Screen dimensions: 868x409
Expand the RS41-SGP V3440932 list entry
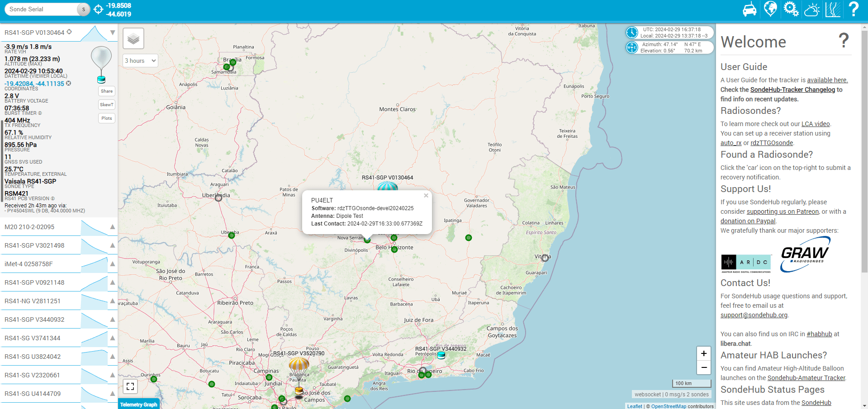click(113, 320)
